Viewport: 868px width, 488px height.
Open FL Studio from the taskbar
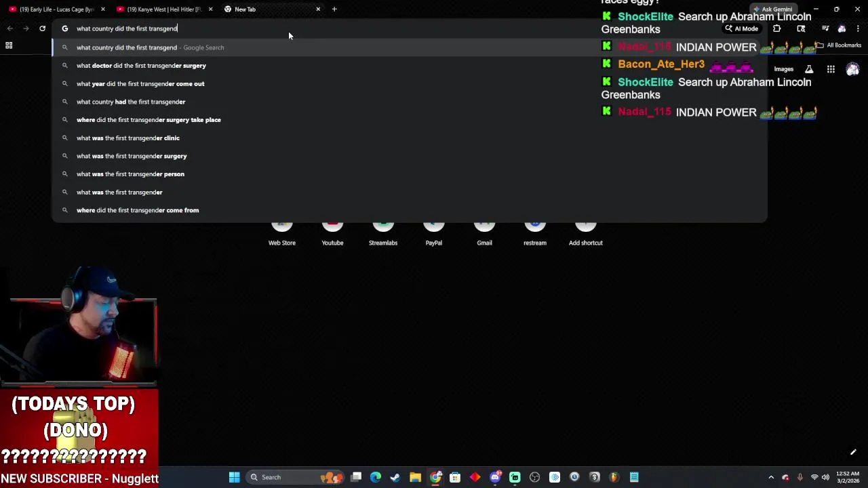coord(614,477)
